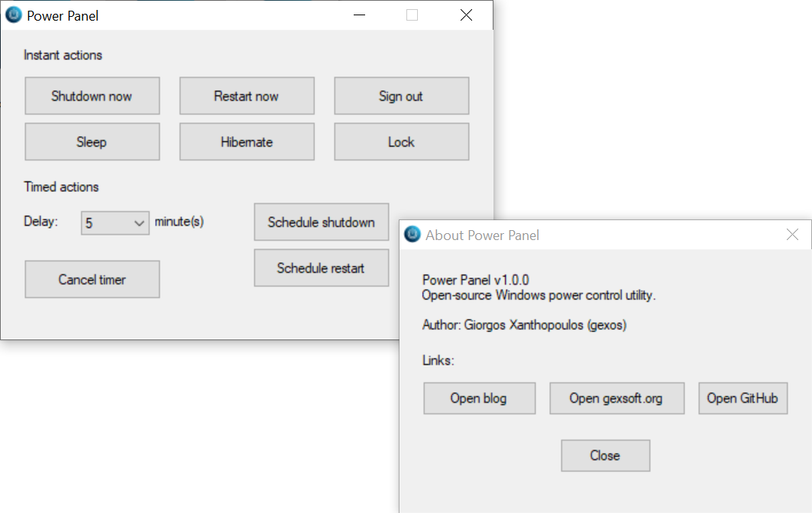Click the Instant actions section label
812x513 pixels.
62,55
